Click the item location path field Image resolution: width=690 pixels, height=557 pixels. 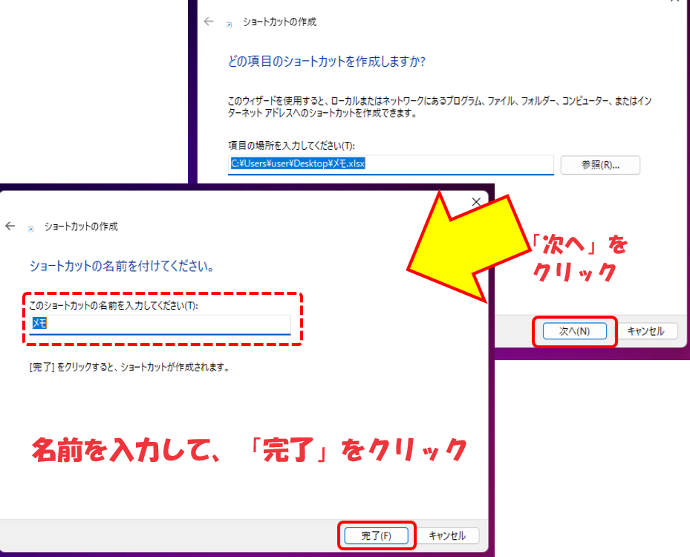click(x=391, y=165)
